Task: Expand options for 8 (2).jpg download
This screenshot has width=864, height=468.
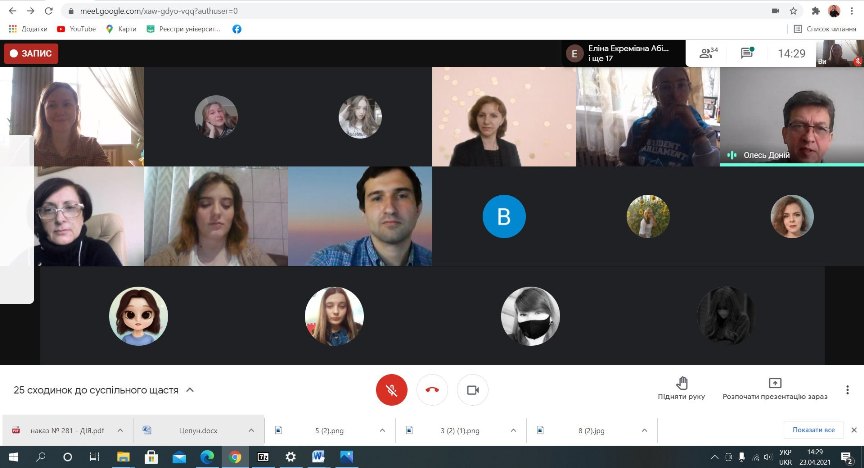Action: pos(644,431)
